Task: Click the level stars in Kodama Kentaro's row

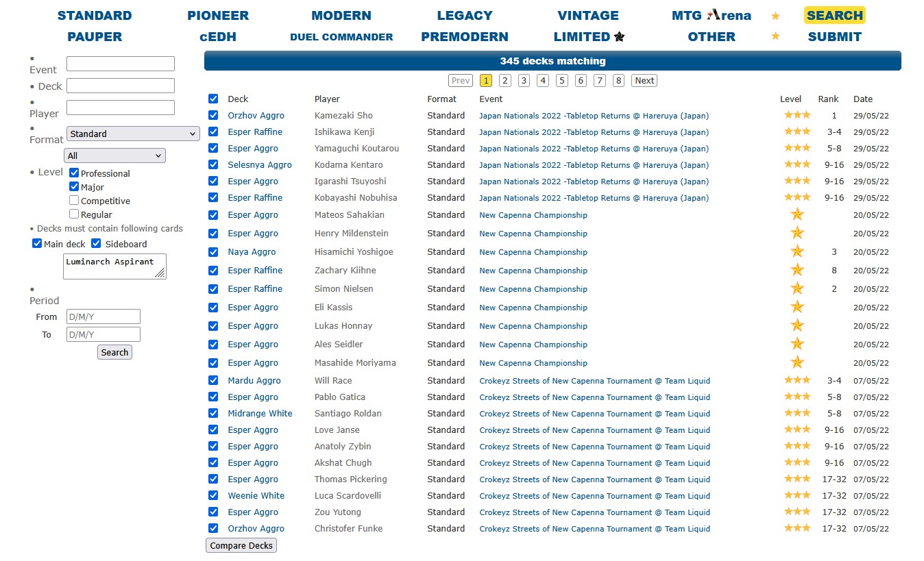Action: [x=797, y=164]
